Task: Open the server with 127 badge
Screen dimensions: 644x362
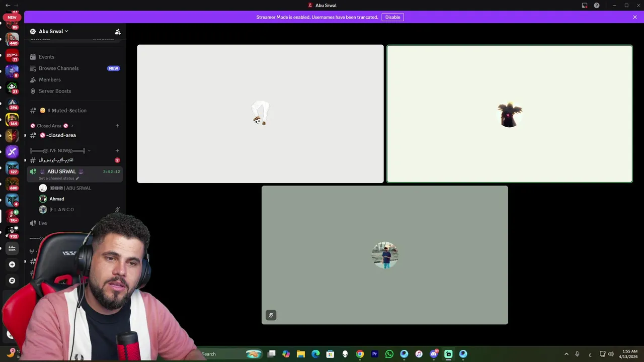Action: coord(12,167)
